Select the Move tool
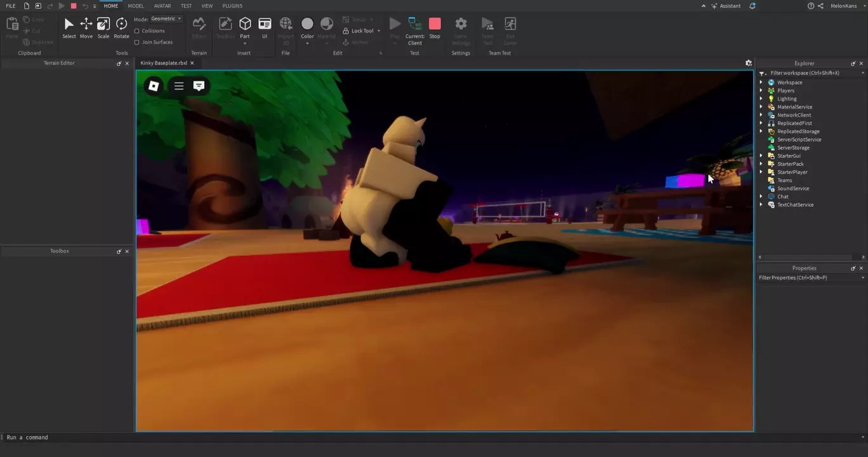Viewport: 868px width, 457px height. coord(86,28)
